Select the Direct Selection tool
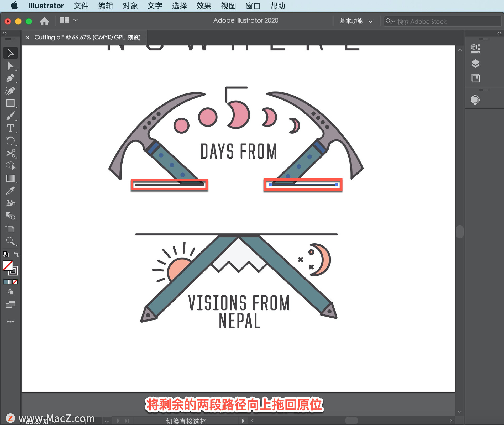Viewport: 504px width, 425px height. 10,66
